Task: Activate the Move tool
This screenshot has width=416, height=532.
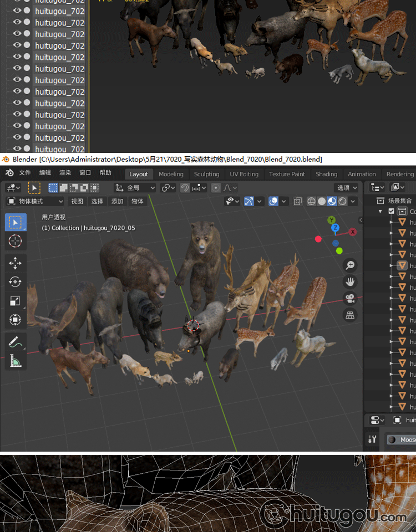Action: tap(15, 263)
